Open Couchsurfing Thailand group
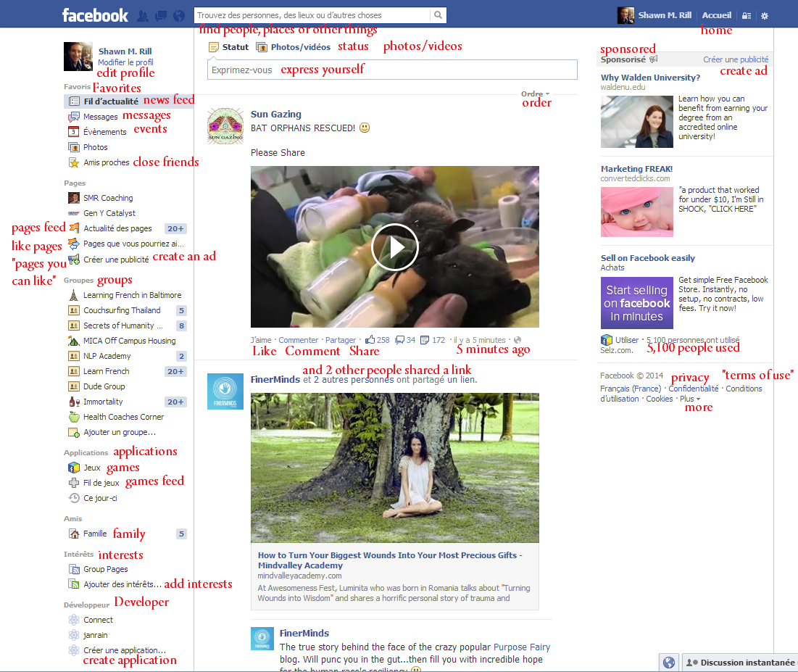Image resolution: width=798 pixels, height=672 pixels. [122, 310]
